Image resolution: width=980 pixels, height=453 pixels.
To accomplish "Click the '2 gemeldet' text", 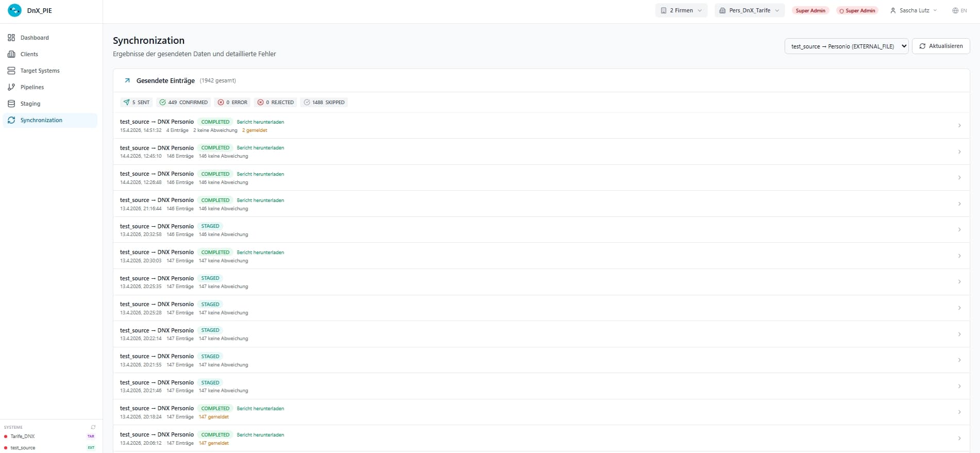I will tap(255, 130).
